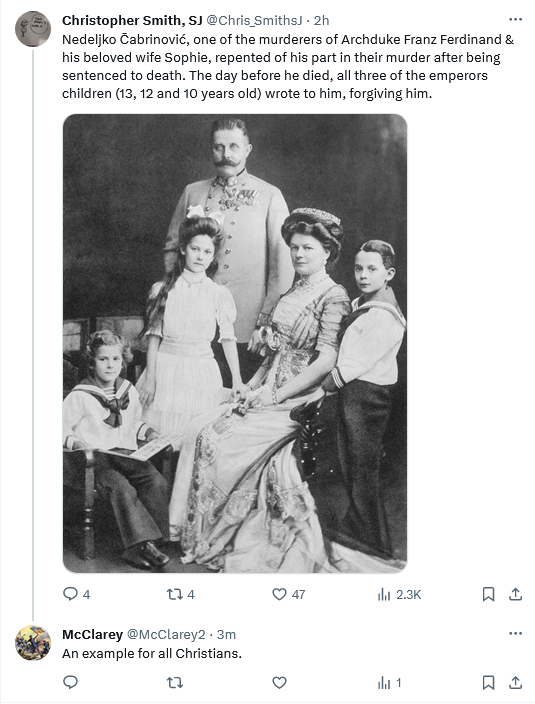This screenshot has width=535, height=704.
Task: Bookmark Christopher Smith's post
Action: click(x=488, y=594)
